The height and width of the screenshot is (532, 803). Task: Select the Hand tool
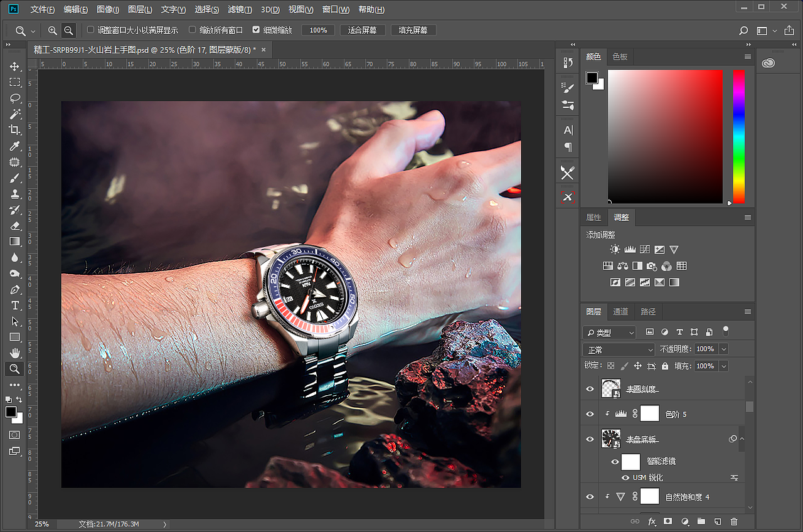pos(14,353)
